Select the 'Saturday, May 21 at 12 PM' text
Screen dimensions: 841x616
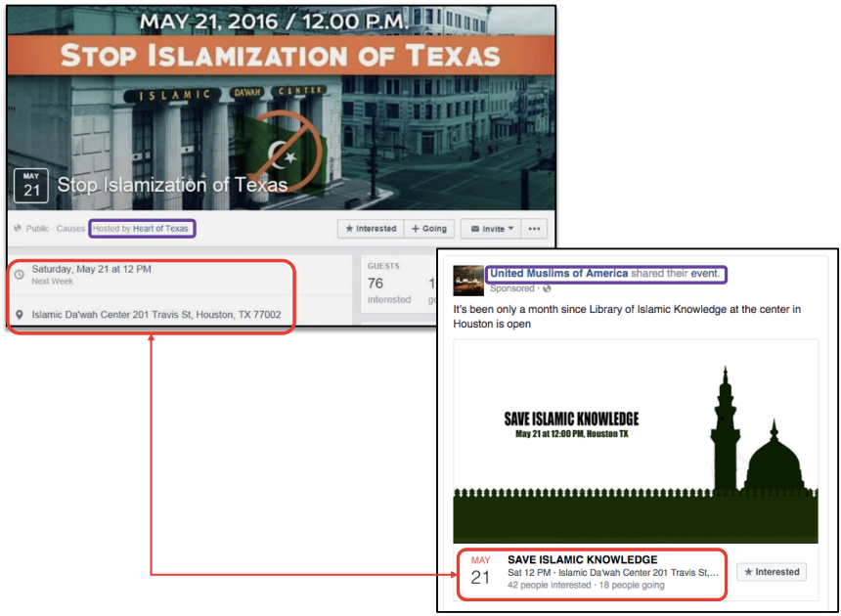tap(91, 269)
